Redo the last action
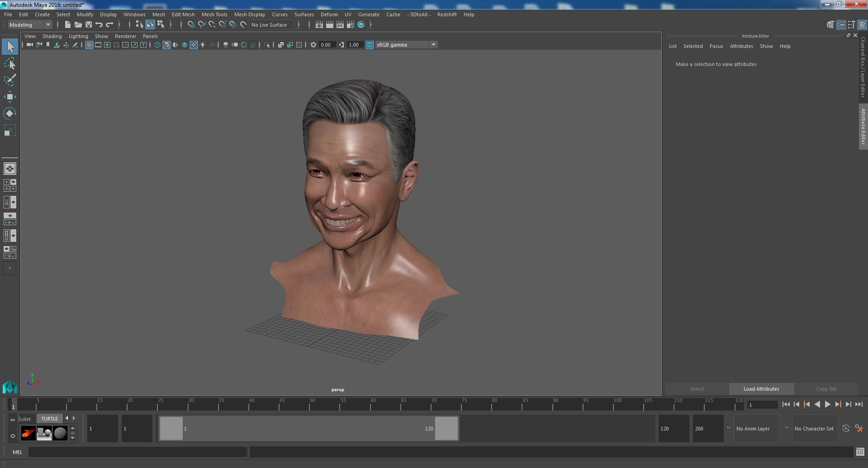The image size is (868, 468). (109, 25)
